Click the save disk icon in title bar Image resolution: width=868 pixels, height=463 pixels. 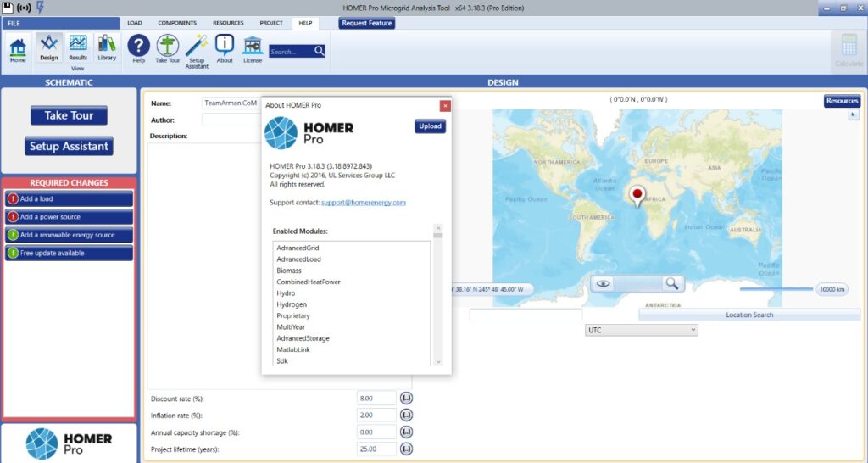8,7
